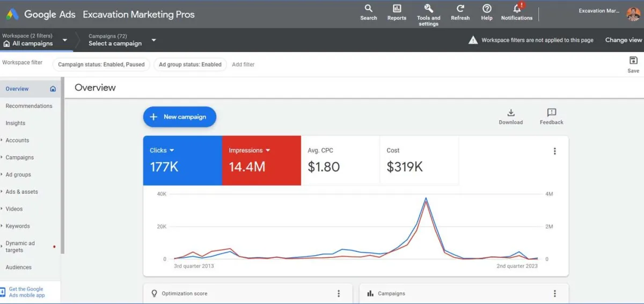Select the Cost metric card
Image resolution: width=644 pixels, height=304 pixels.
(419, 161)
